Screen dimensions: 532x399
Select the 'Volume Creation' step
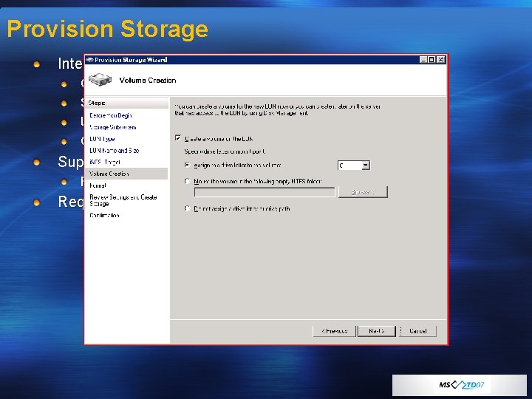click(x=126, y=174)
